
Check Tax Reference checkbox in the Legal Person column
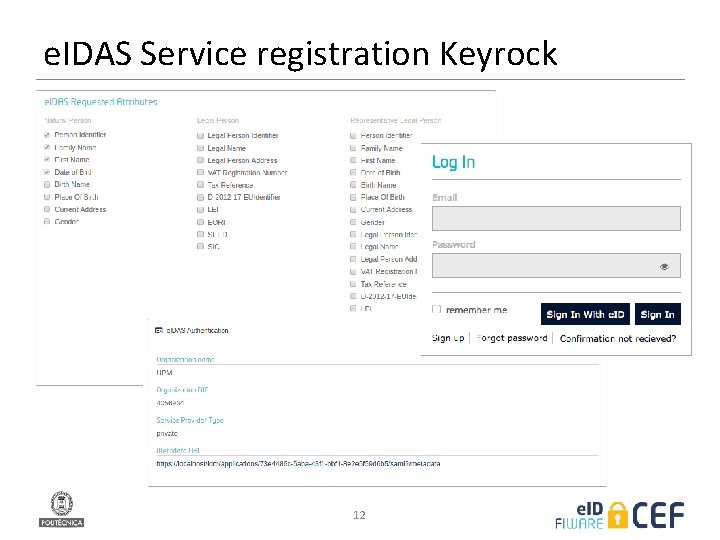point(200,185)
